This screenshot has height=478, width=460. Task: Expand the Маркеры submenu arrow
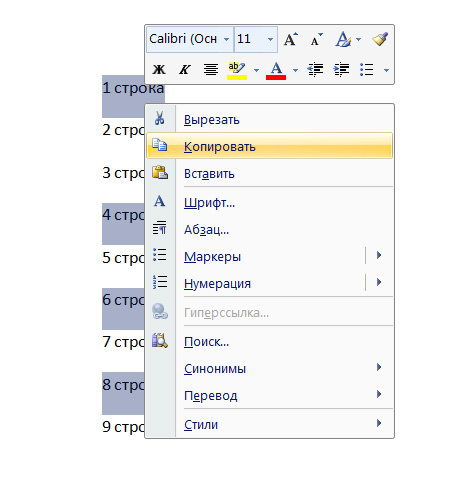tap(379, 255)
